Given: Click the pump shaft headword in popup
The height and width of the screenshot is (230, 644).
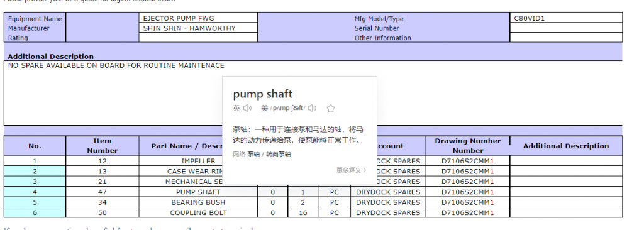Looking at the screenshot, I should pos(263,94).
